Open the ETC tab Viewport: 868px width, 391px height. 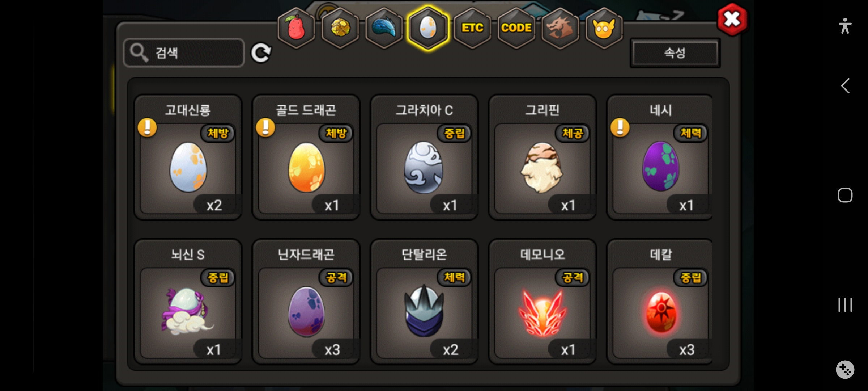point(472,28)
